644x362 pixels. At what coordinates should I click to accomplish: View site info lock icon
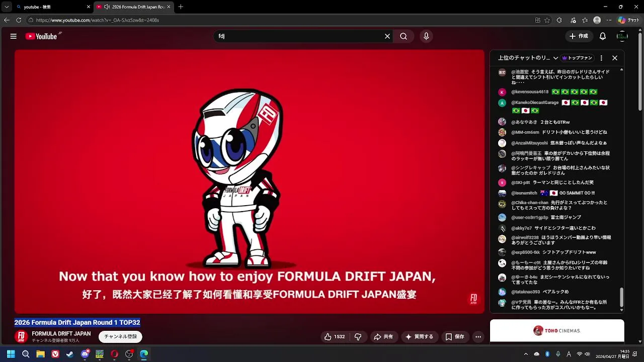click(x=31, y=20)
